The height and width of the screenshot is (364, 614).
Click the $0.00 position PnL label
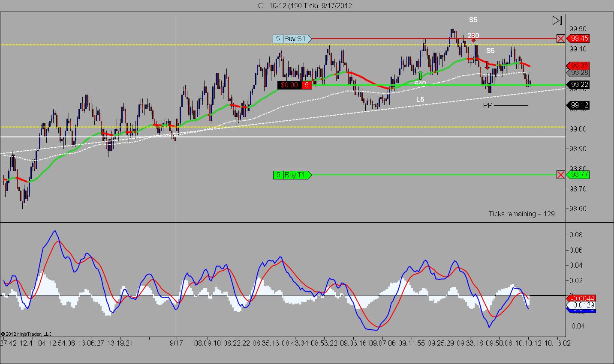pyautogui.click(x=289, y=85)
